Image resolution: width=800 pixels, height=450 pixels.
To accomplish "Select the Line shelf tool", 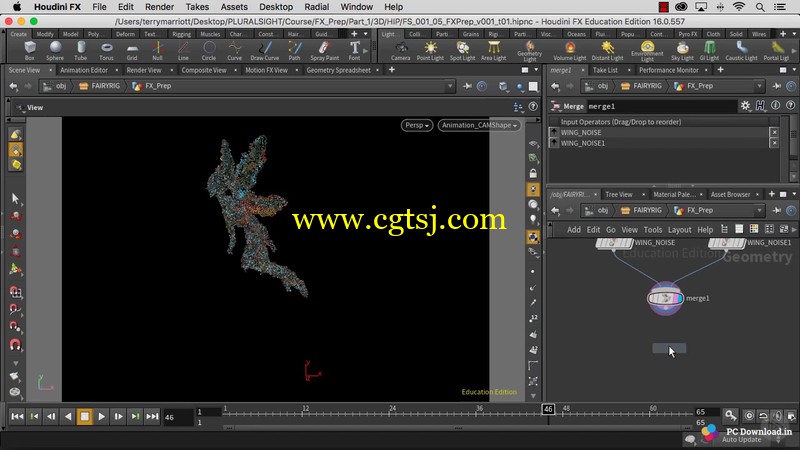I will point(183,51).
